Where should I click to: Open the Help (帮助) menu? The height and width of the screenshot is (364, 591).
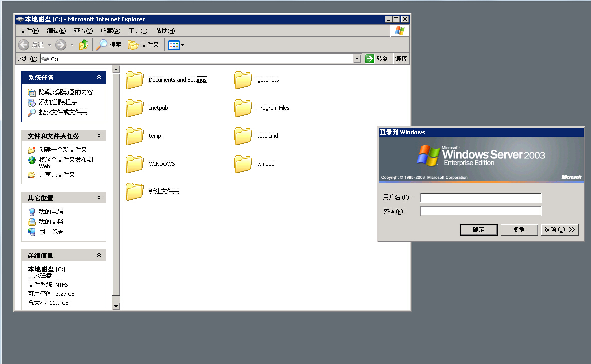(x=165, y=31)
